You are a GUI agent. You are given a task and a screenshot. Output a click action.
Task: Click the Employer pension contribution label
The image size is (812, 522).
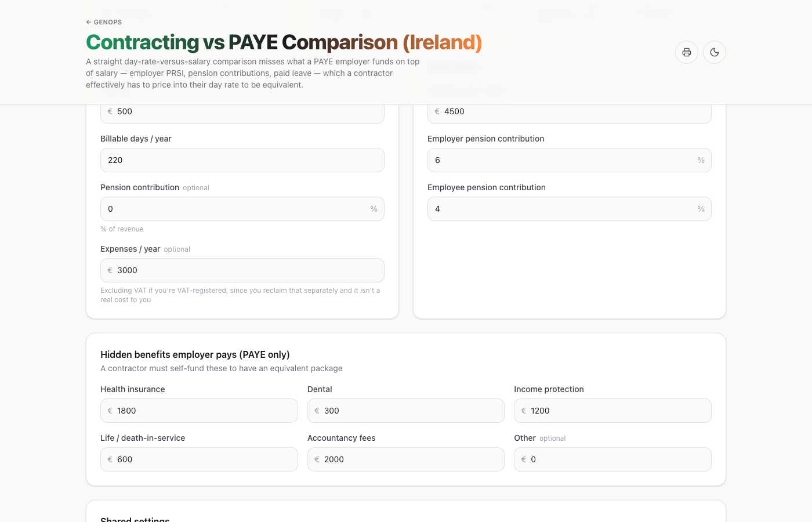pyautogui.click(x=486, y=139)
